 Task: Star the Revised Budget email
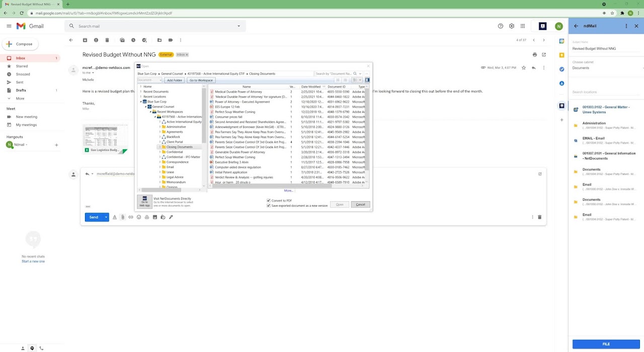524,67
